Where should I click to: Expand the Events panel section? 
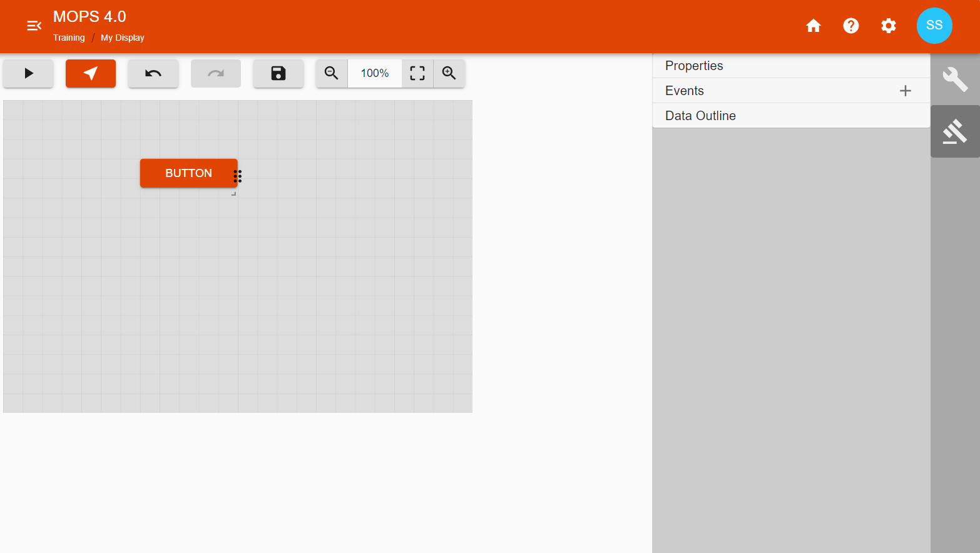coord(685,91)
